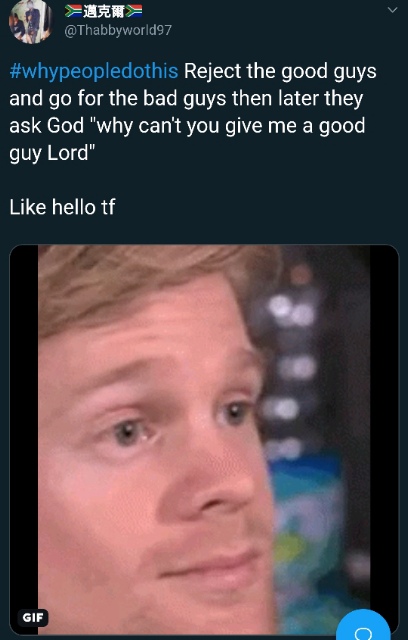Tap the "Like hello tf" text line
408x640 pixels.
(62, 207)
